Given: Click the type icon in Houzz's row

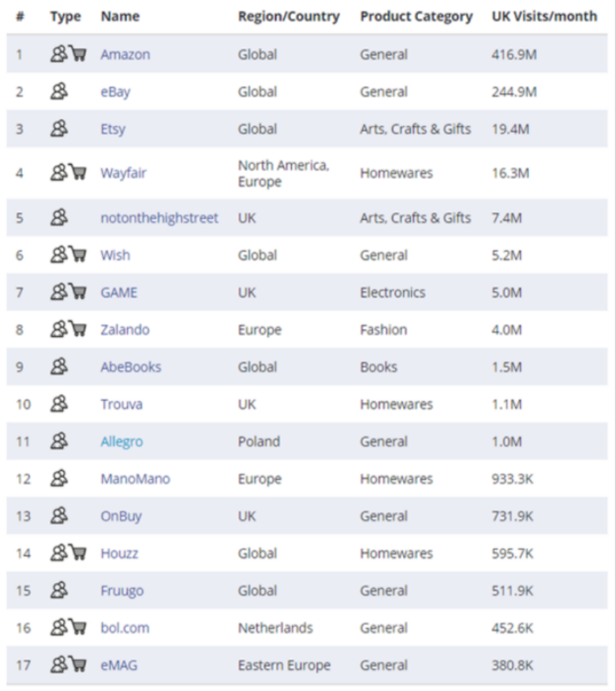Looking at the screenshot, I should coord(69,554).
